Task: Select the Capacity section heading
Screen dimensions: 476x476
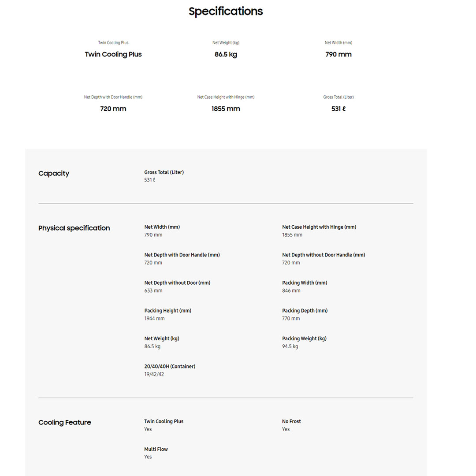Action: point(54,174)
